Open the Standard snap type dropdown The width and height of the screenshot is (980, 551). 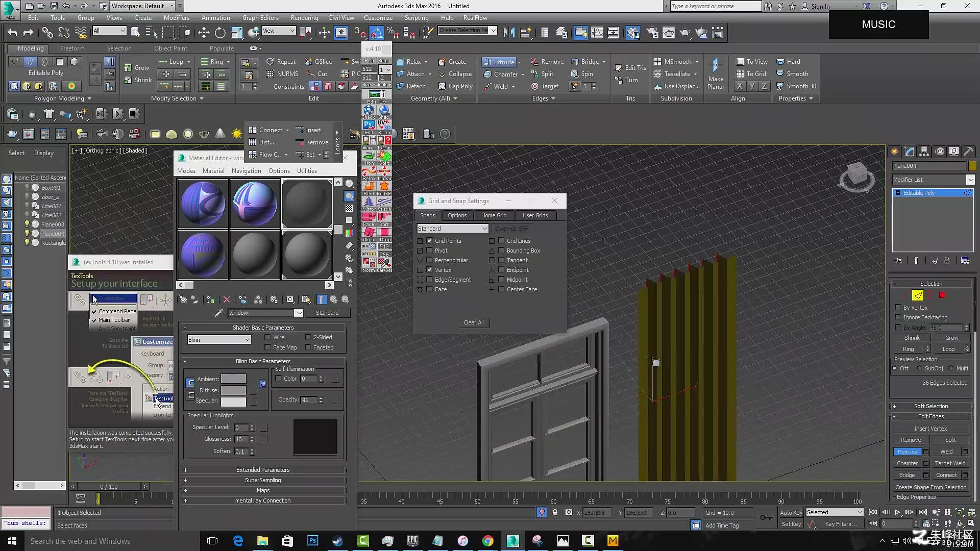pos(453,229)
